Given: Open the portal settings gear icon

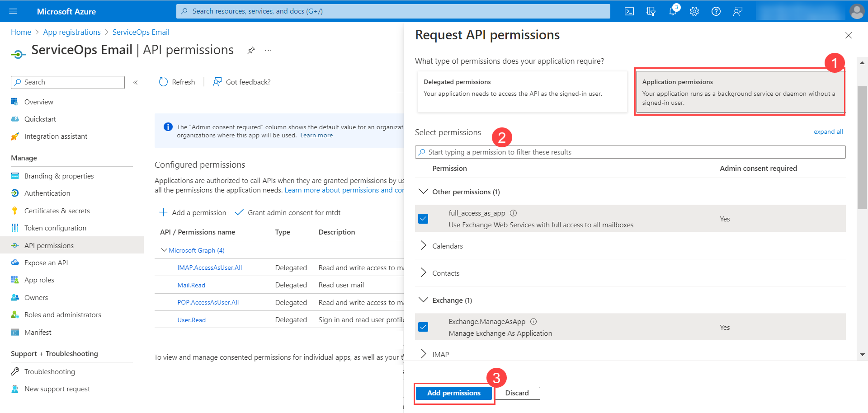Looking at the screenshot, I should 694,11.
